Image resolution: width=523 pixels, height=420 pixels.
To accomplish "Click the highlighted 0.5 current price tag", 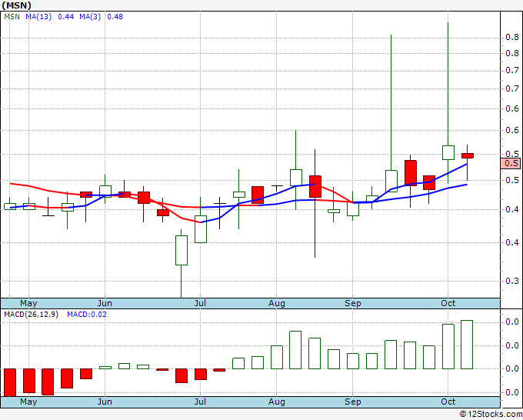I will (x=511, y=164).
